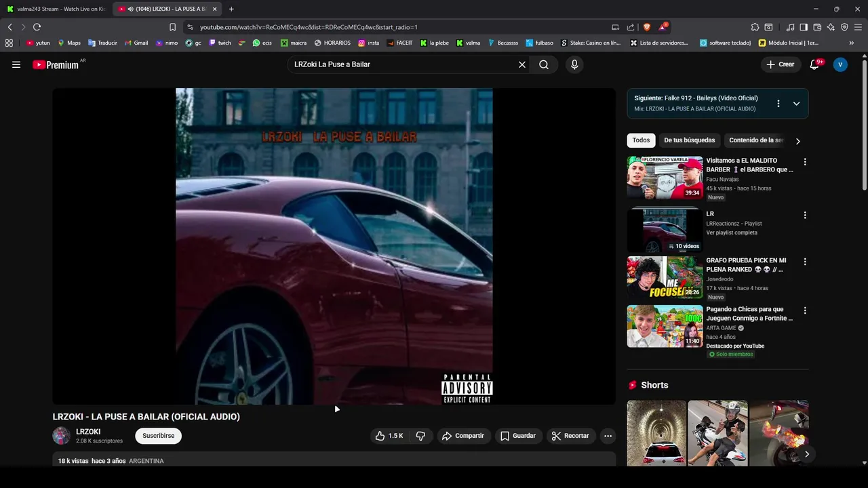Open apps grid in bookmarks bar
The height and width of the screenshot is (488, 868).
9,43
